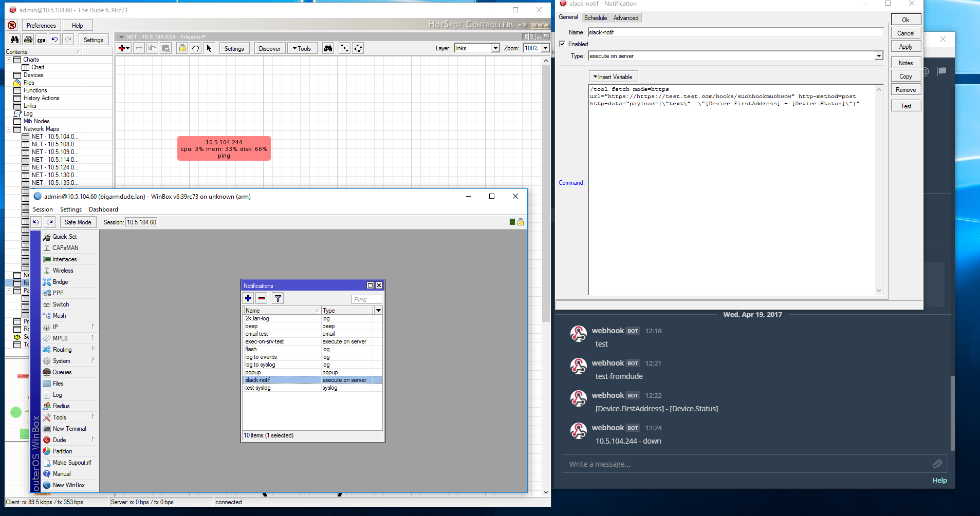The image size is (980, 516).
Task: Click the binoculars find icon beside print
Action: (15, 40)
